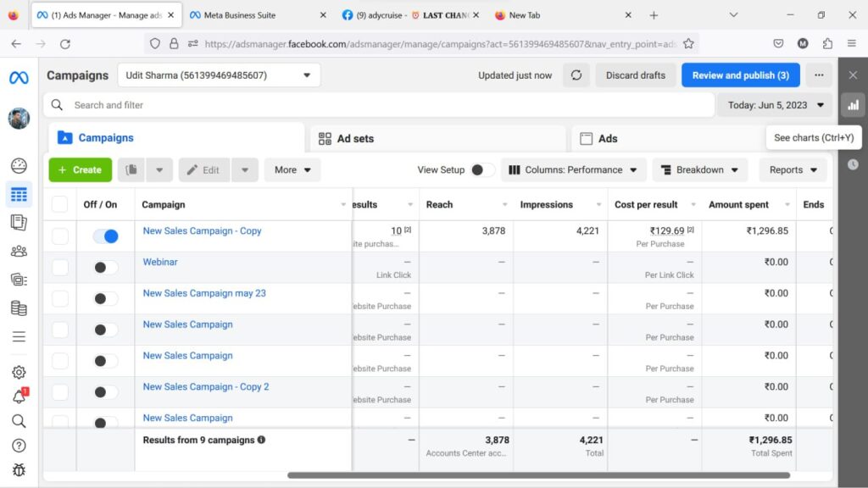Click the duplicate campaign icon
This screenshot has height=488, width=868.
[x=131, y=170]
